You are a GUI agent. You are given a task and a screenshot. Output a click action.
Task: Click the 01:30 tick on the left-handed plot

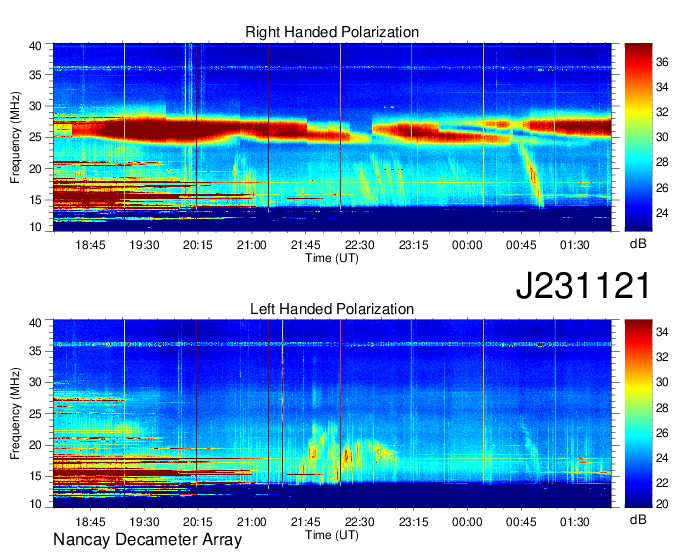click(x=575, y=522)
